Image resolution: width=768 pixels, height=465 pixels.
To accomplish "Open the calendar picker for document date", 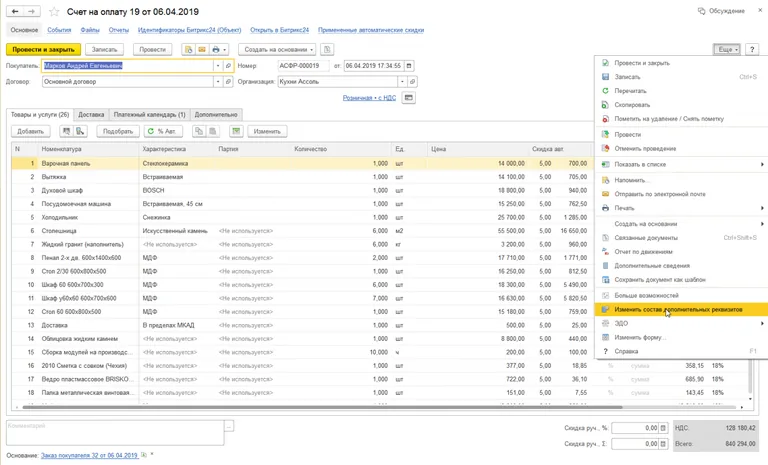I will [x=408, y=66].
